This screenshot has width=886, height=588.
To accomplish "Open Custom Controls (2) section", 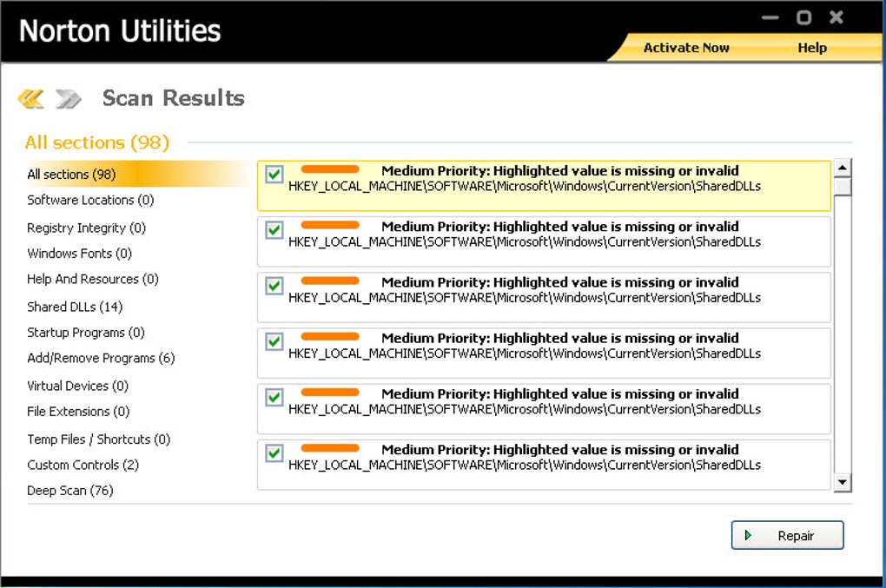I will tap(83, 465).
